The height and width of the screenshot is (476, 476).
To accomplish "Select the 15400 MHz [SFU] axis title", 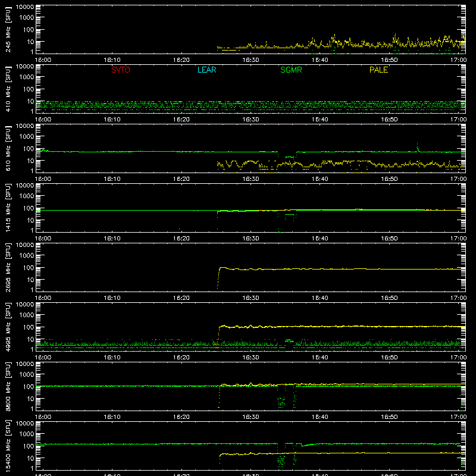I will click(8, 446).
